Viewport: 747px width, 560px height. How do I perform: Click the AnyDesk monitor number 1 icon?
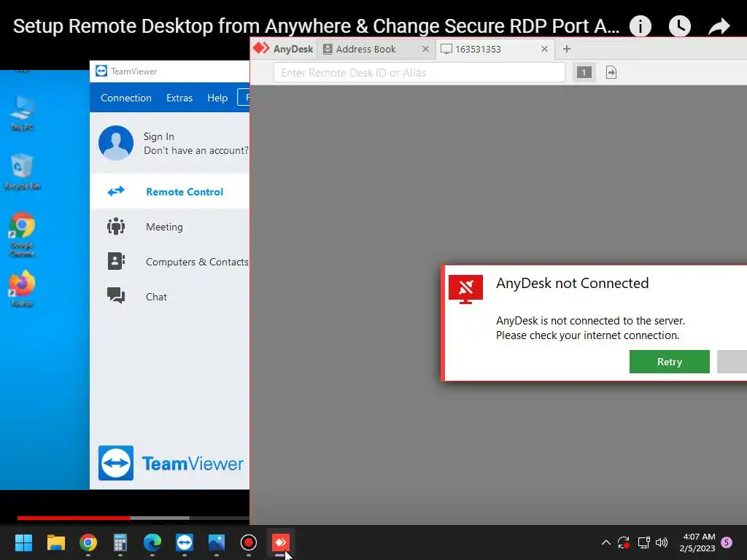[x=584, y=72]
